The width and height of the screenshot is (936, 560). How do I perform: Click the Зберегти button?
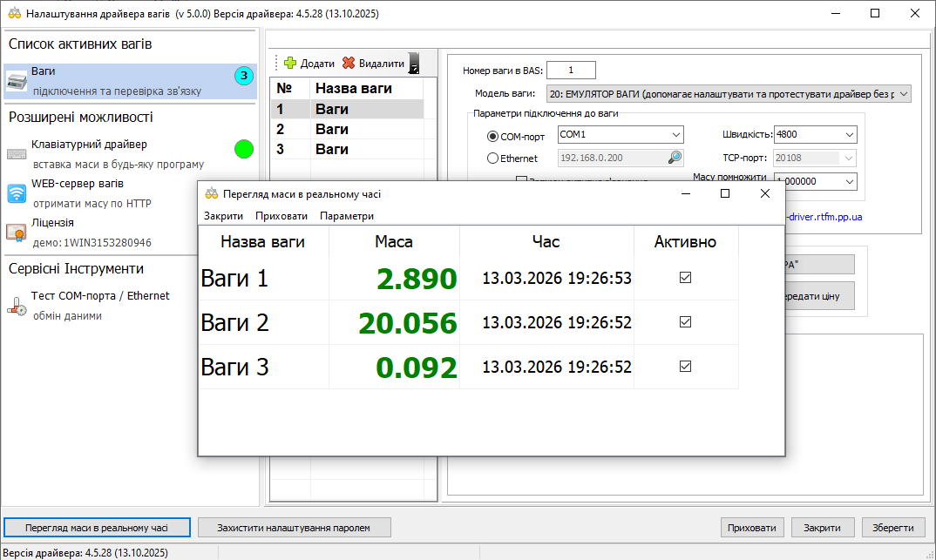pos(893,528)
